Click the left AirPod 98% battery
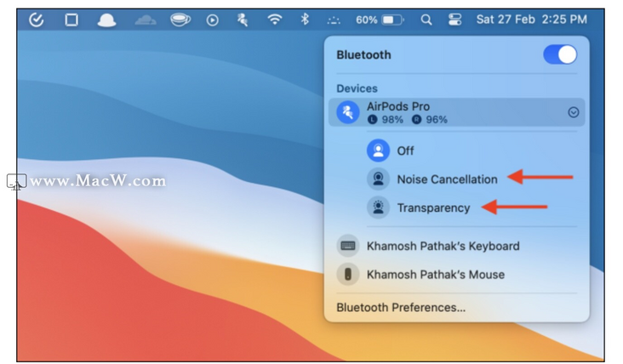 pyautogui.click(x=386, y=119)
